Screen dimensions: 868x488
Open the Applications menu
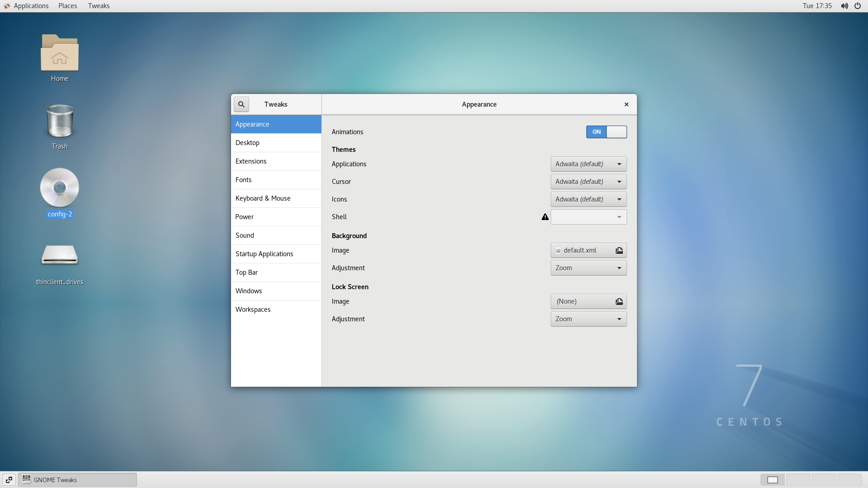[32, 5]
